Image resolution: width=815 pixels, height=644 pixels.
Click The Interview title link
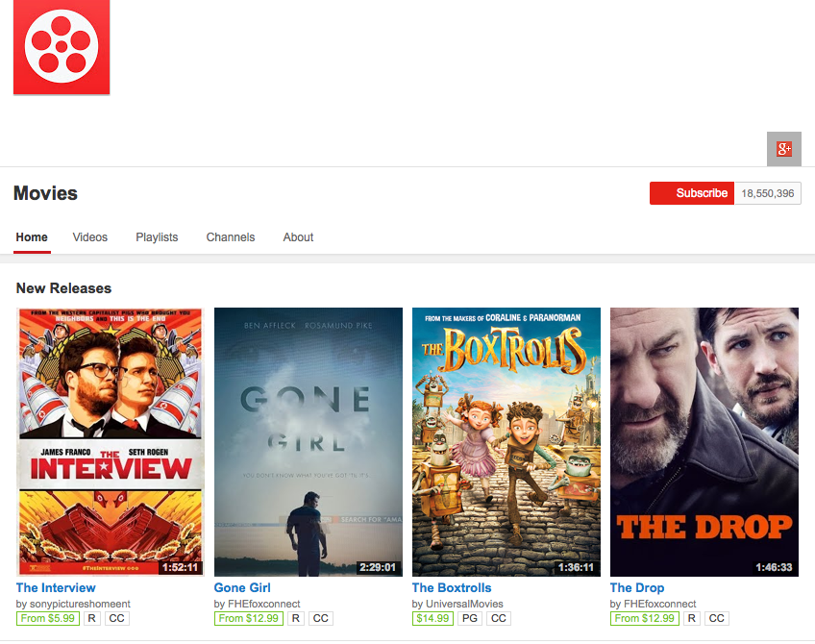(56, 587)
